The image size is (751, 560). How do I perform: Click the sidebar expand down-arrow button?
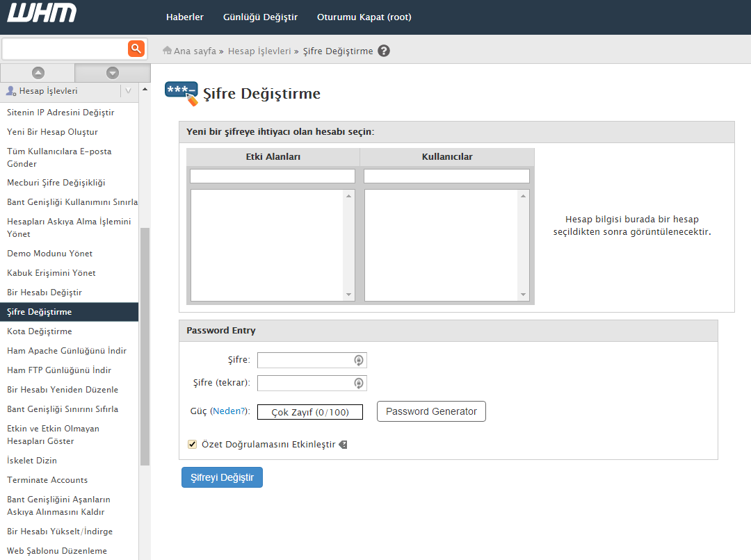[x=113, y=72]
